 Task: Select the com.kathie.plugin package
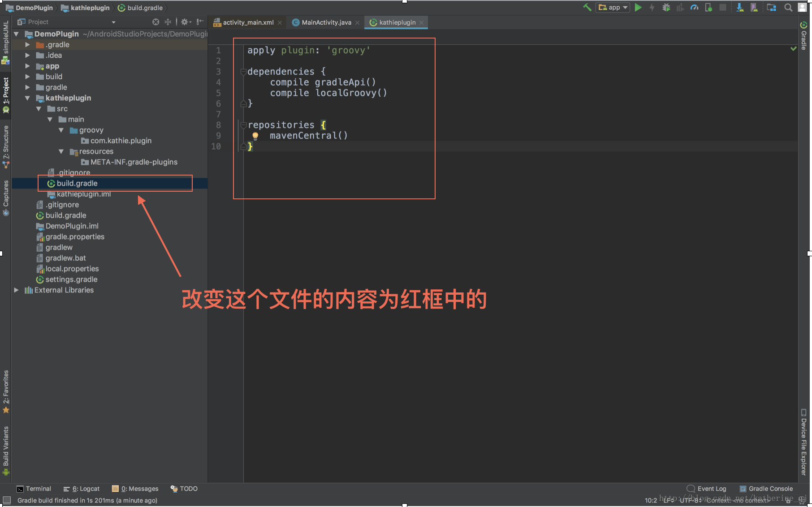116,141
